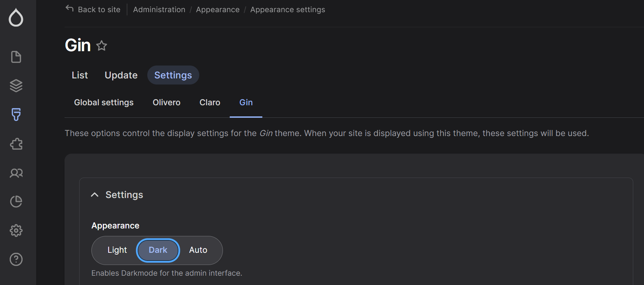Click the 'These options control the display' description
Screen dimensions: 644x285
(326, 133)
